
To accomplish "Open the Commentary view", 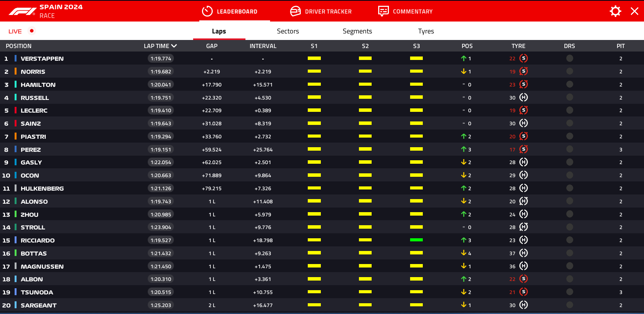I will click(405, 12).
